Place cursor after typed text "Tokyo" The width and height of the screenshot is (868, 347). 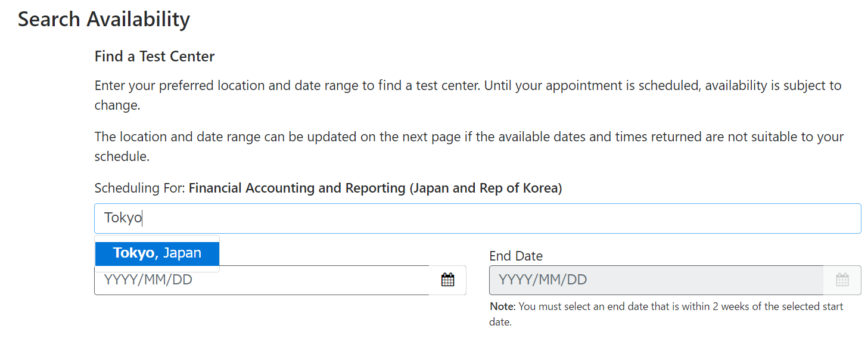[x=143, y=218]
